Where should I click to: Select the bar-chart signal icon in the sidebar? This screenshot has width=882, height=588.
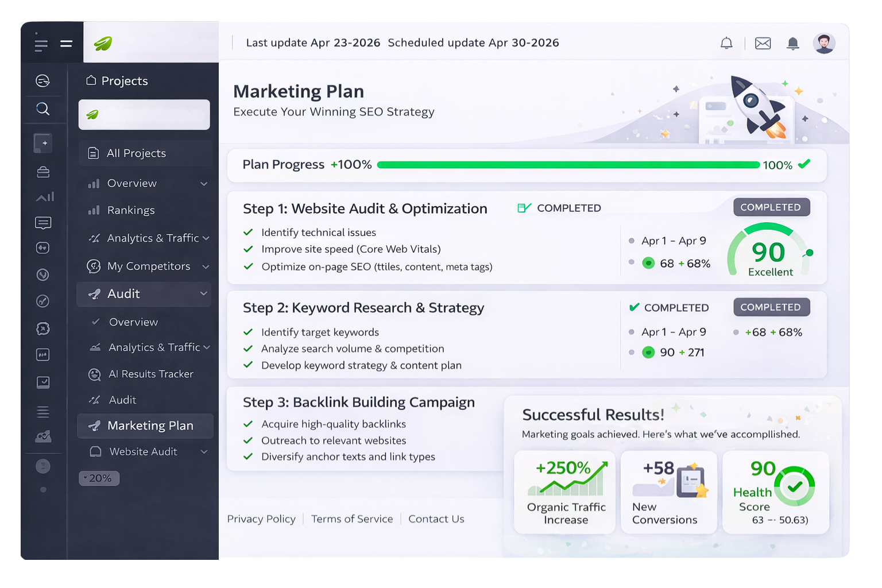point(44,197)
